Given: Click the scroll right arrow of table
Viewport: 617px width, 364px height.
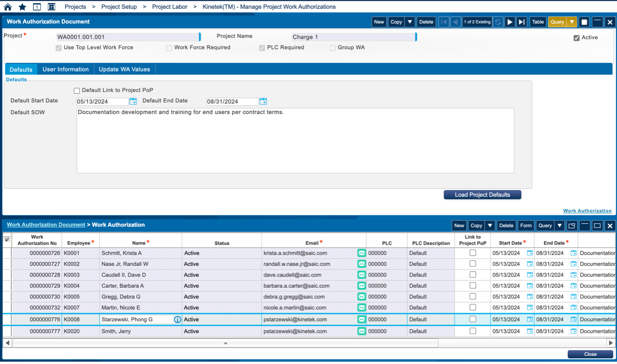Looking at the screenshot, I should [610, 343].
